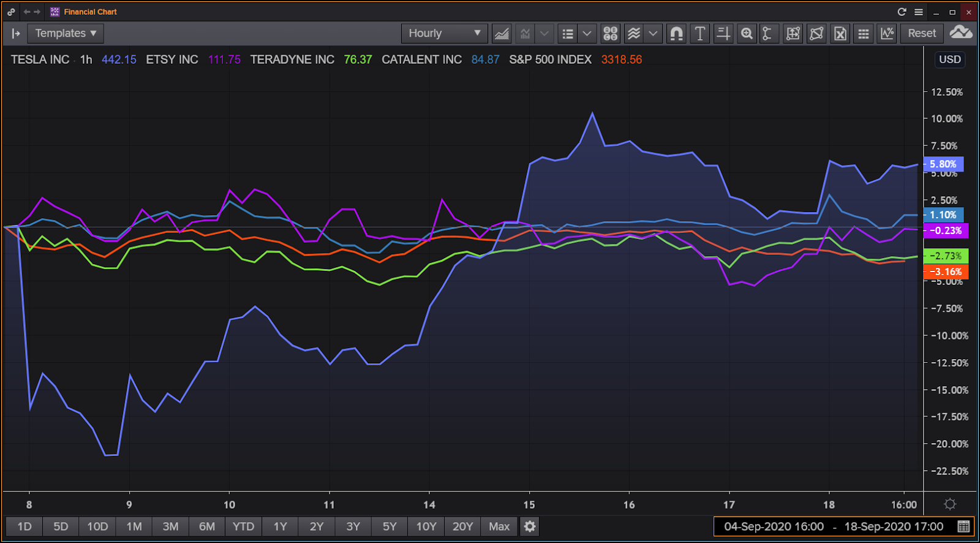This screenshot has height=543, width=980.
Task: Click the CATALENT INC legend label
Action: (x=421, y=59)
